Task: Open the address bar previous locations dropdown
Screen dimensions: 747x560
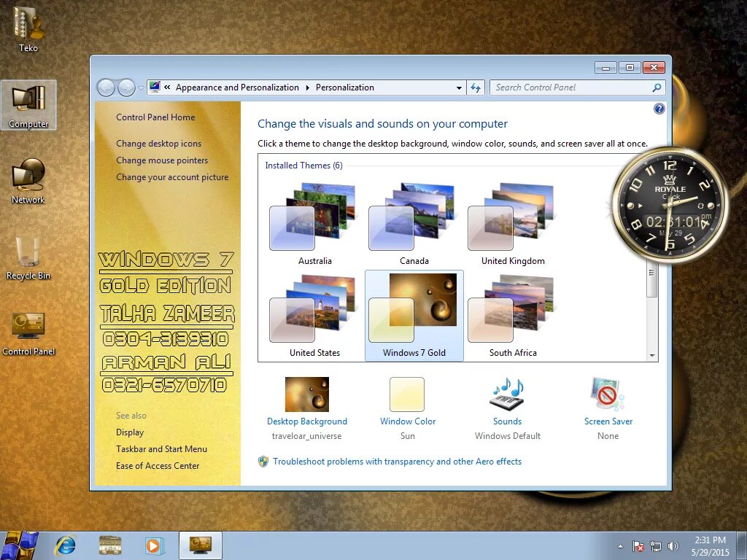Action: point(459,87)
